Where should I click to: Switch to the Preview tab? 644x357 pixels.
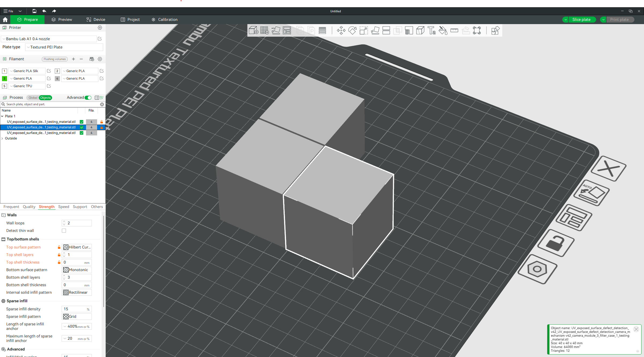[x=62, y=20]
